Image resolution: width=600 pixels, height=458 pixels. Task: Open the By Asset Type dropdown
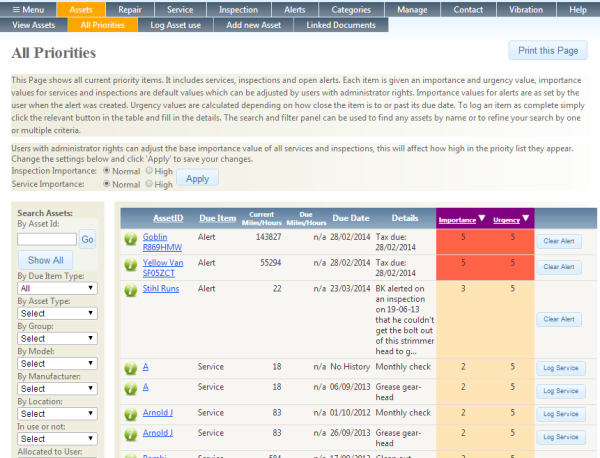(57, 313)
